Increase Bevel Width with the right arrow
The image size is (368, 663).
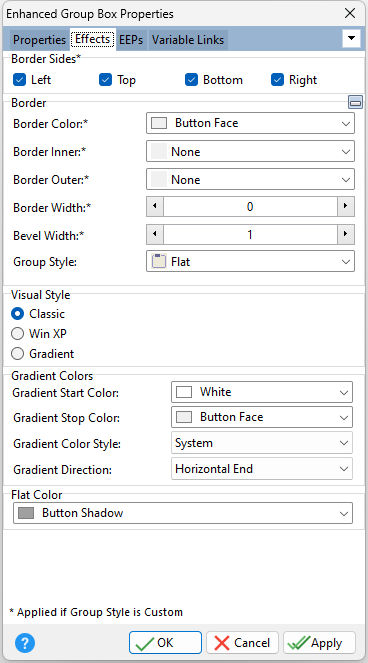(x=346, y=234)
